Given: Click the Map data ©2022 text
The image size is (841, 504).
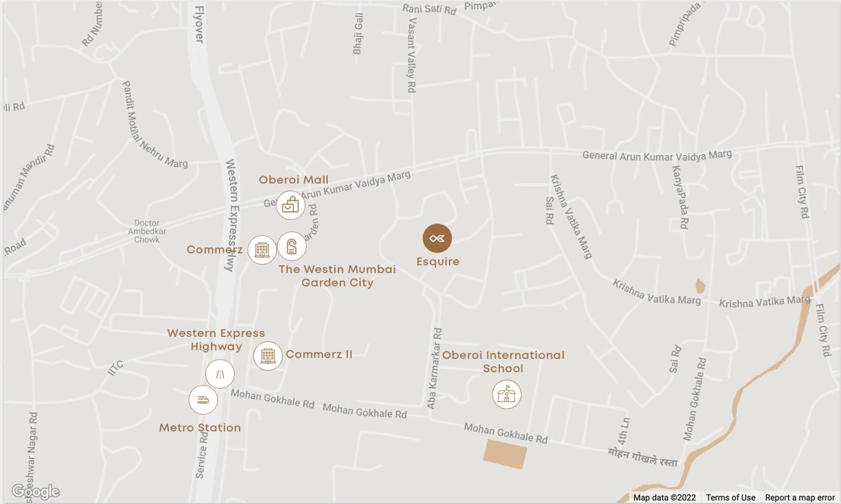Looking at the screenshot, I should [x=664, y=498].
